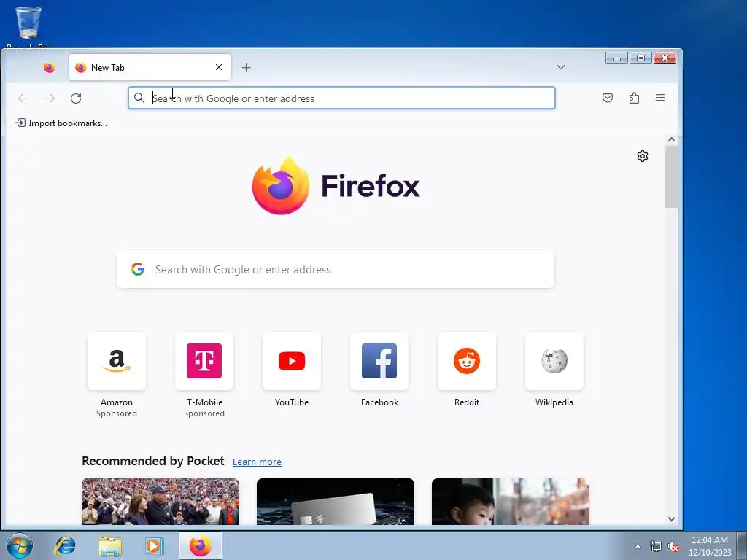This screenshot has width=747, height=560.
Task: Click scrollbar up arrow on page
Action: [x=671, y=139]
